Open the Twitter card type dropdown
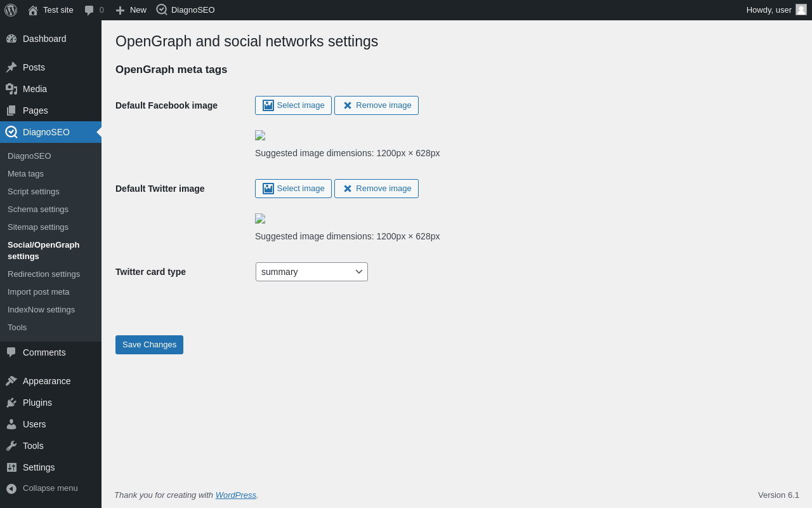 tap(311, 272)
